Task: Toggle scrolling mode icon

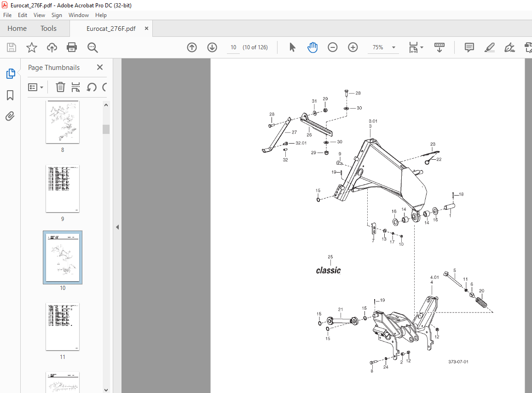Action: coord(439,47)
